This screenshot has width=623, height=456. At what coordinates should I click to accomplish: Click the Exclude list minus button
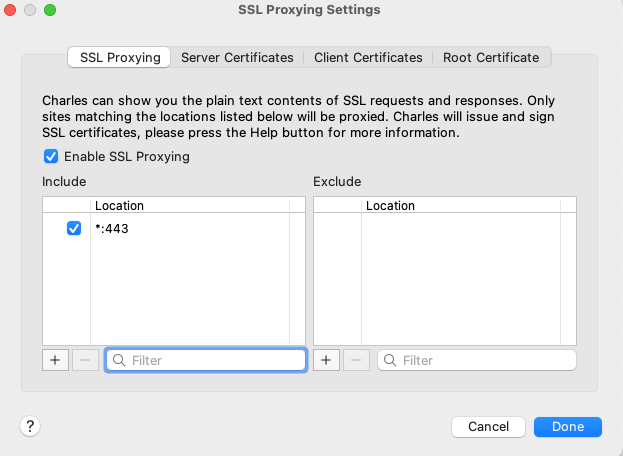[x=356, y=360]
